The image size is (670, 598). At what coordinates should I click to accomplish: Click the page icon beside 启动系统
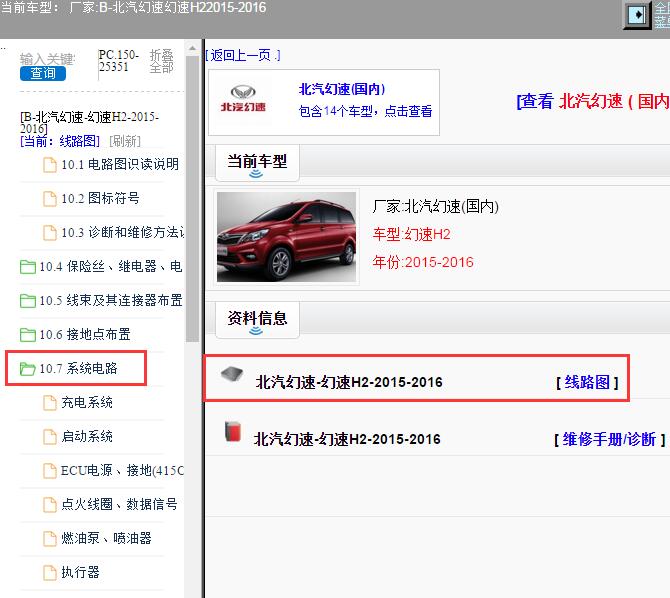(x=50, y=437)
